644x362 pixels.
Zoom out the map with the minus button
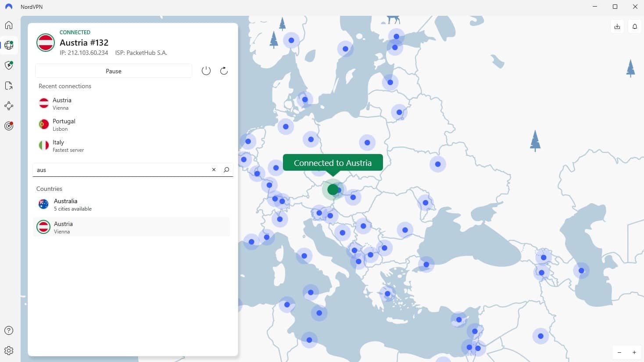click(x=619, y=352)
